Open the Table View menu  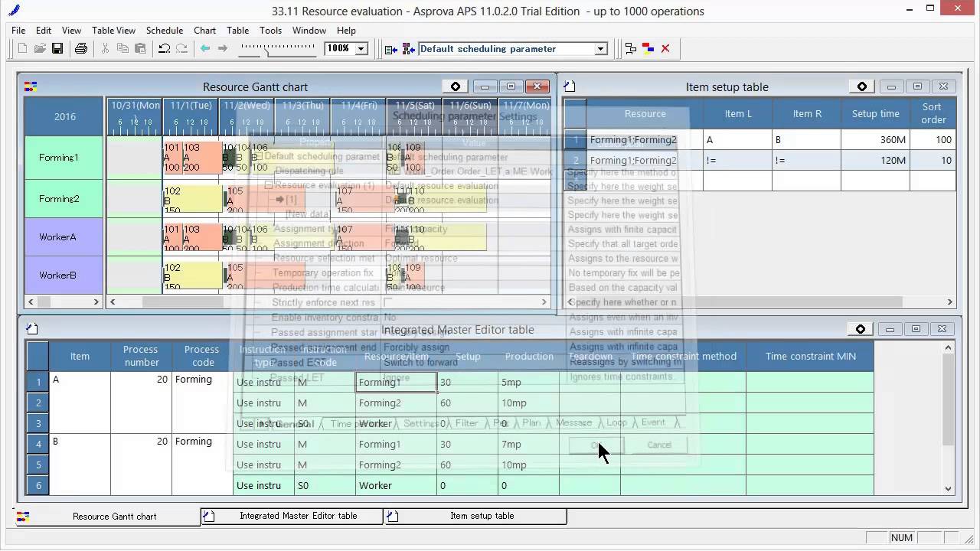[x=113, y=30]
